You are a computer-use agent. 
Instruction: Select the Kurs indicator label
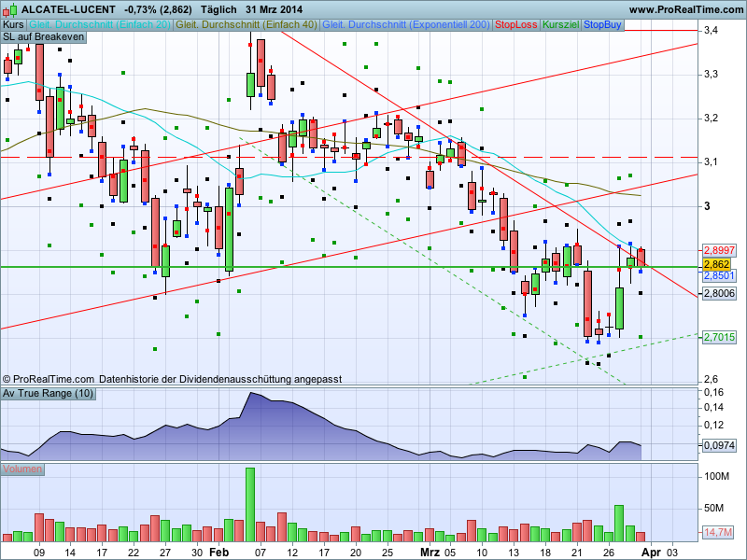[13, 25]
